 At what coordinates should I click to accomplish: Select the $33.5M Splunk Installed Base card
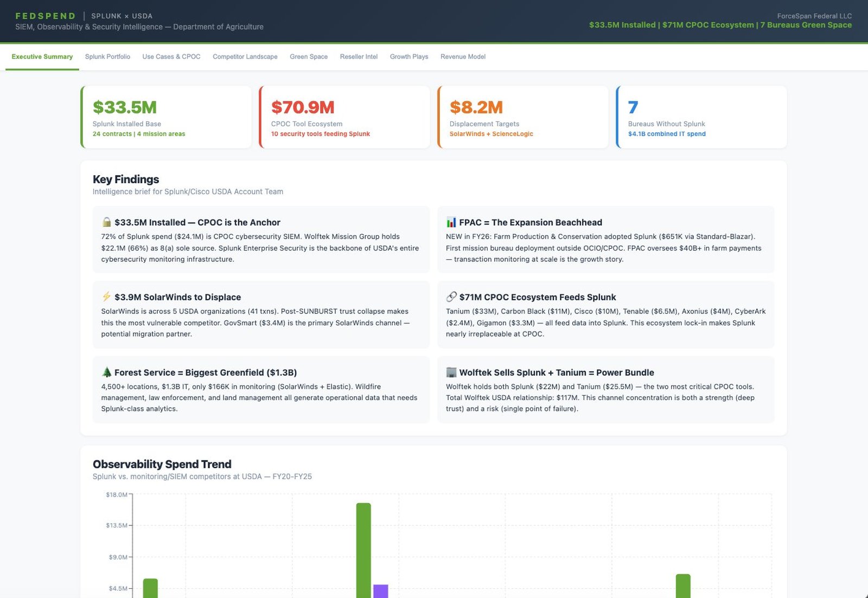pos(166,117)
